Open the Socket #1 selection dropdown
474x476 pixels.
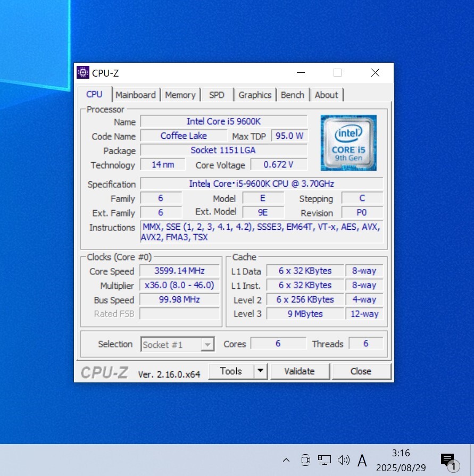click(178, 344)
